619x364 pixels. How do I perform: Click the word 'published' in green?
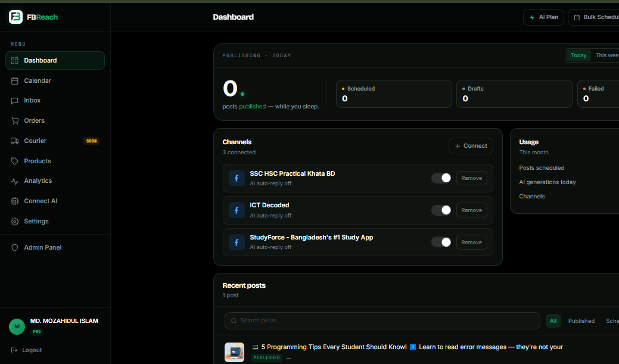point(252,107)
